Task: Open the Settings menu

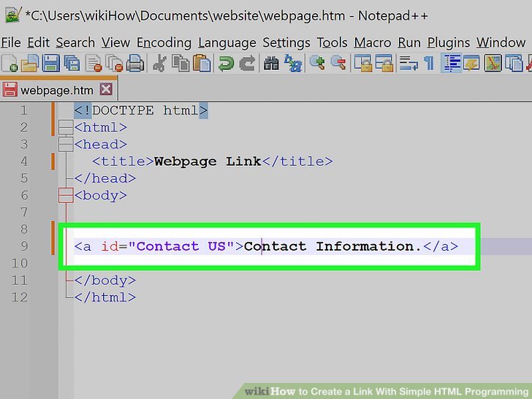Action: [x=286, y=42]
